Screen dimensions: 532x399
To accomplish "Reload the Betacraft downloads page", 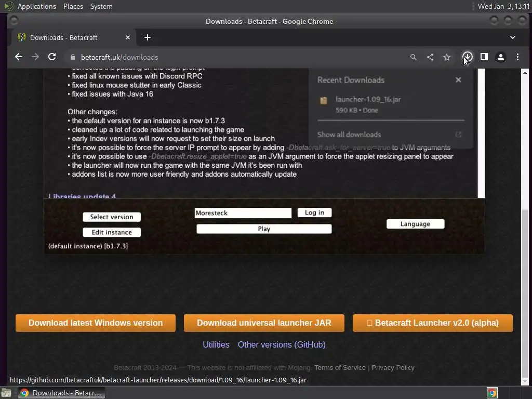I will (x=52, y=57).
